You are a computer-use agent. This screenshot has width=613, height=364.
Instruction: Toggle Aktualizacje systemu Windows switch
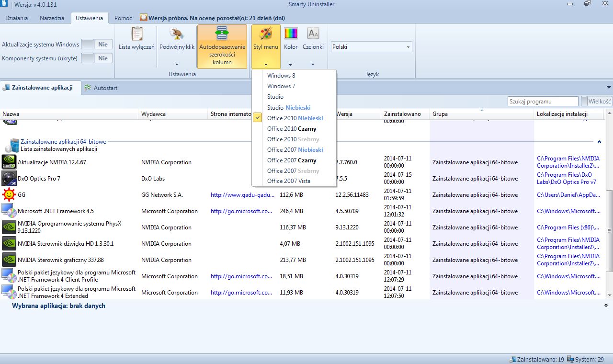(x=97, y=45)
